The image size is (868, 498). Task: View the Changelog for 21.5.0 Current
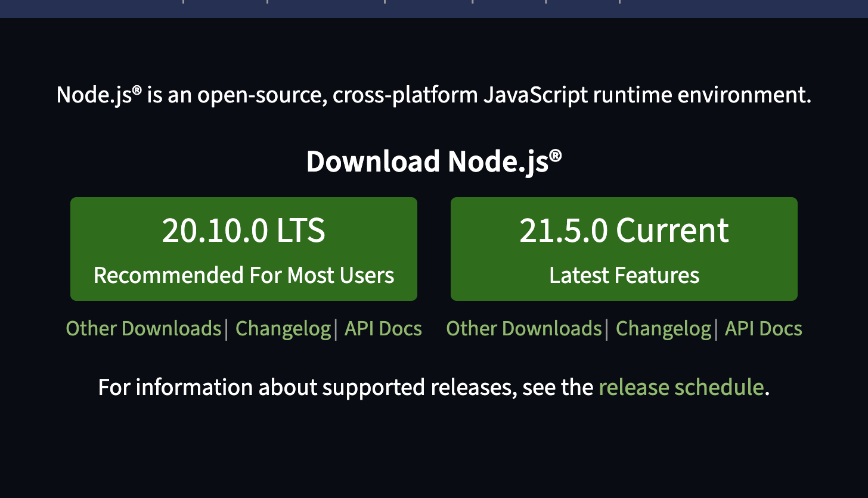664,329
